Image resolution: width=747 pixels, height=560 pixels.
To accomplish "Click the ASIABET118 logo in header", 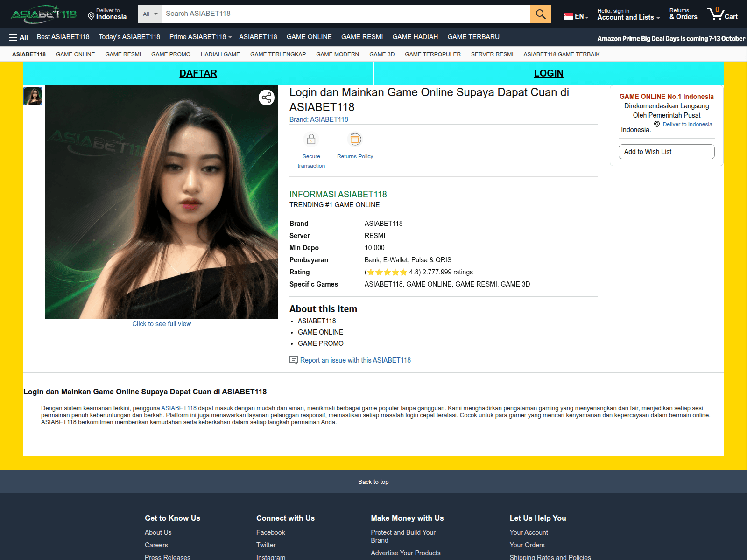I will pos(43,14).
